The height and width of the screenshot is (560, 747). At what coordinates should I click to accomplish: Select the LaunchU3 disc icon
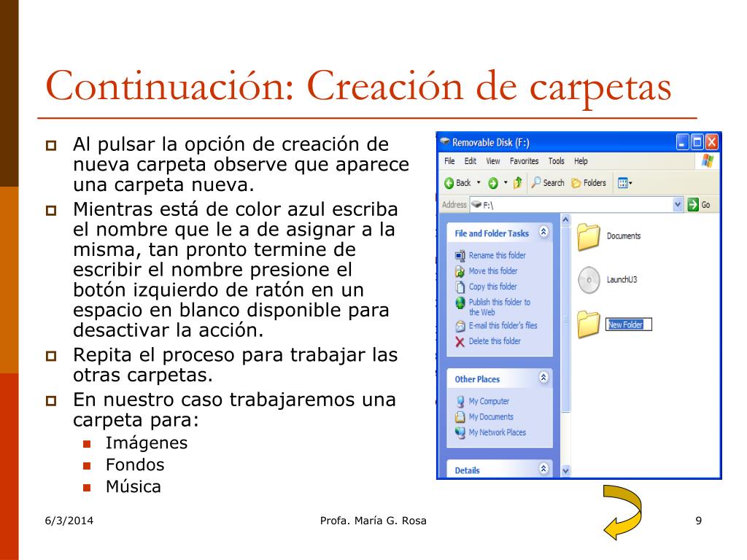(x=589, y=280)
